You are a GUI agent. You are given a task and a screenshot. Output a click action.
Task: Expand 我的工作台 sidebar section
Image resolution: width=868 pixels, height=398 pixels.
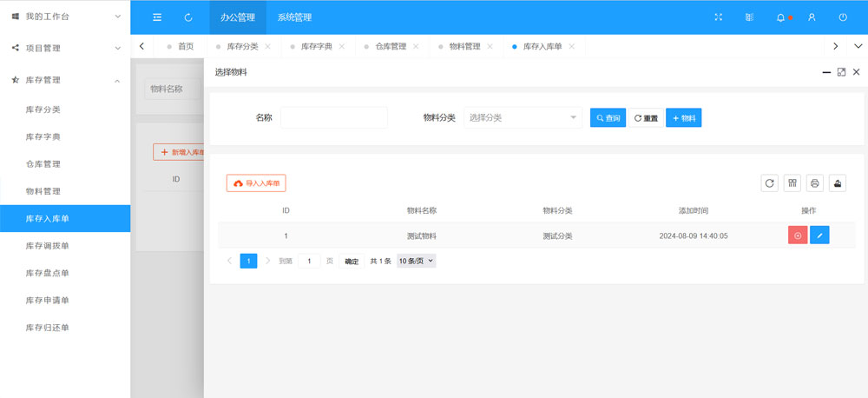pos(65,17)
